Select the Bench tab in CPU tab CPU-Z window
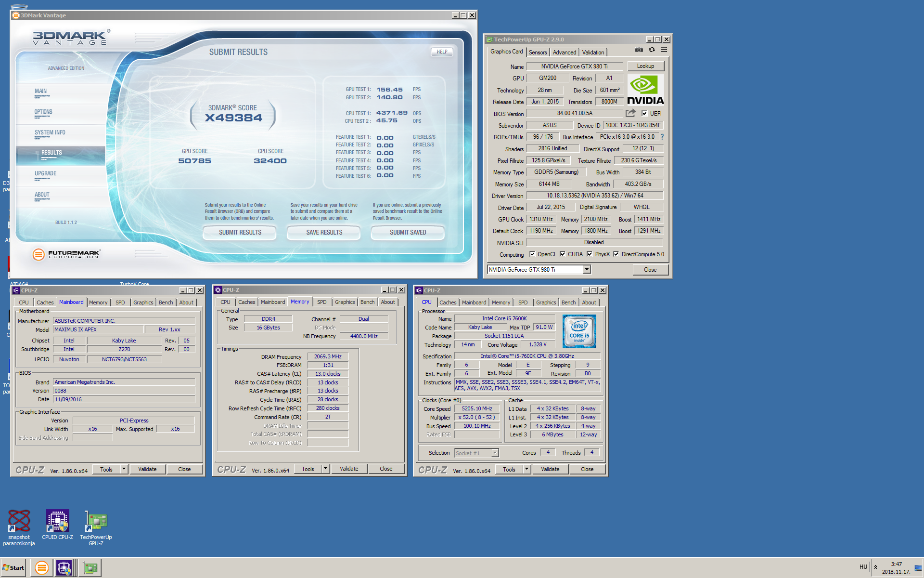The height and width of the screenshot is (578, 924). (568, 302)
